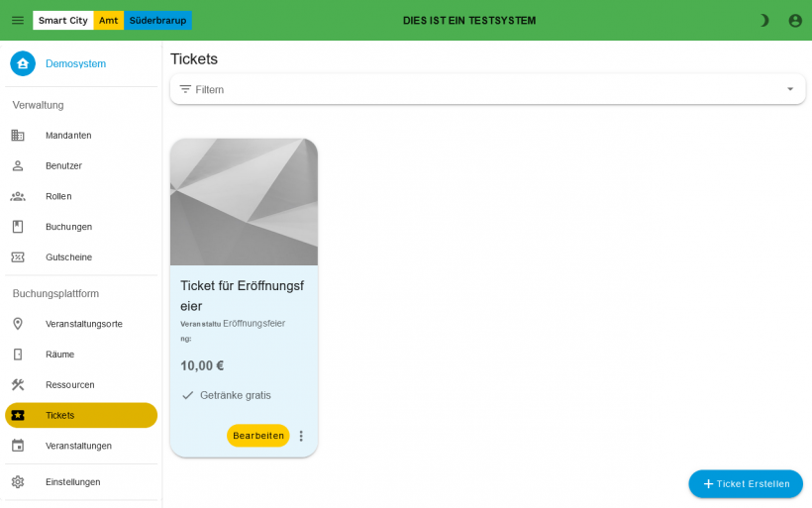Click the Ticket Erstellen button
Image resolution: width=812 pixels, height=508 pixels.
tap(746, 484)
